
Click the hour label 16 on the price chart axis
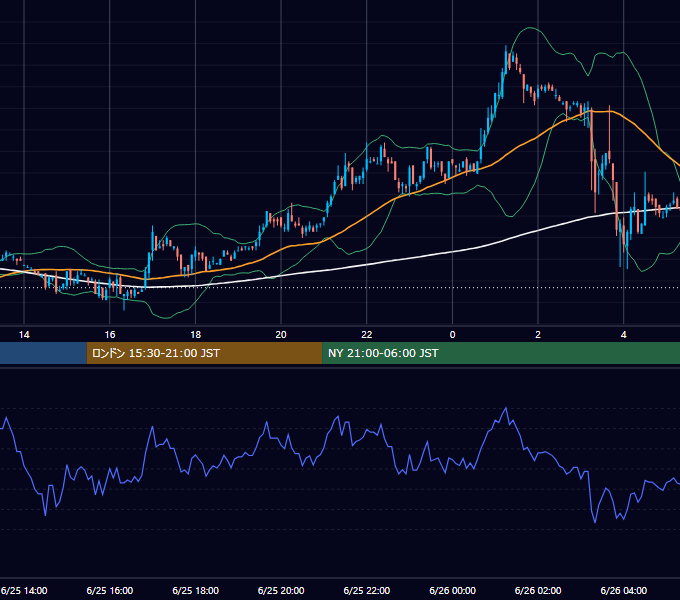[110, 335]
